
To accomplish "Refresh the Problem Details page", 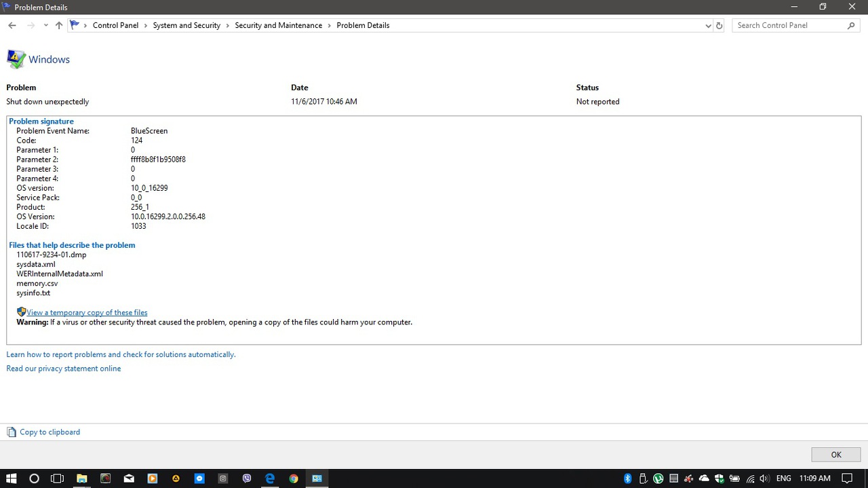I will (x=719, y=25).
